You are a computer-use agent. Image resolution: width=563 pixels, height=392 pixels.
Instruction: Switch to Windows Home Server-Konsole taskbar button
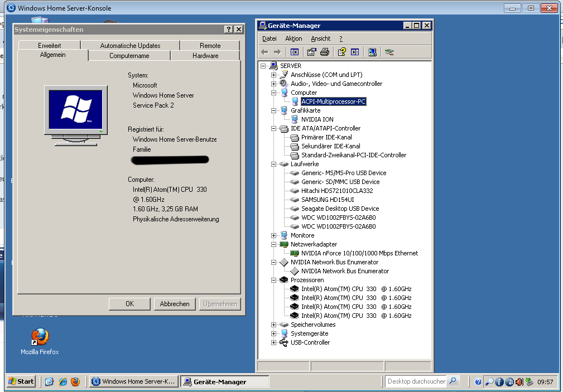point(134,381)
